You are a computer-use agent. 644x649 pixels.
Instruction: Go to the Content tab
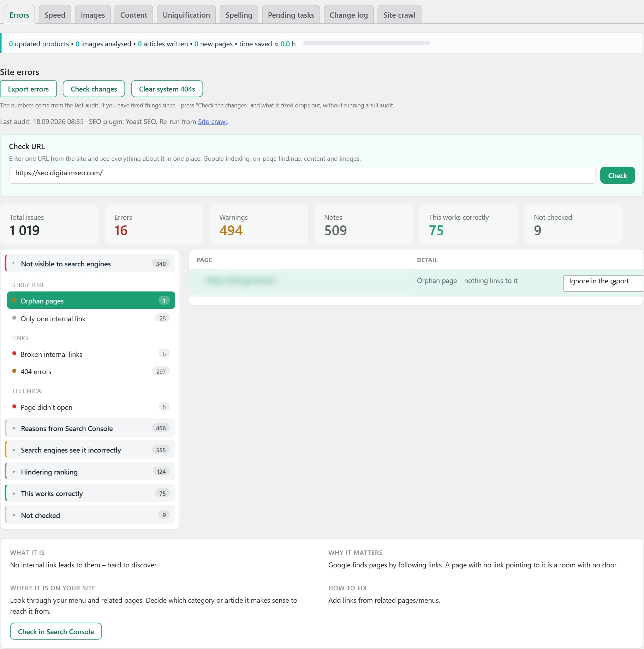click(133, 15)
